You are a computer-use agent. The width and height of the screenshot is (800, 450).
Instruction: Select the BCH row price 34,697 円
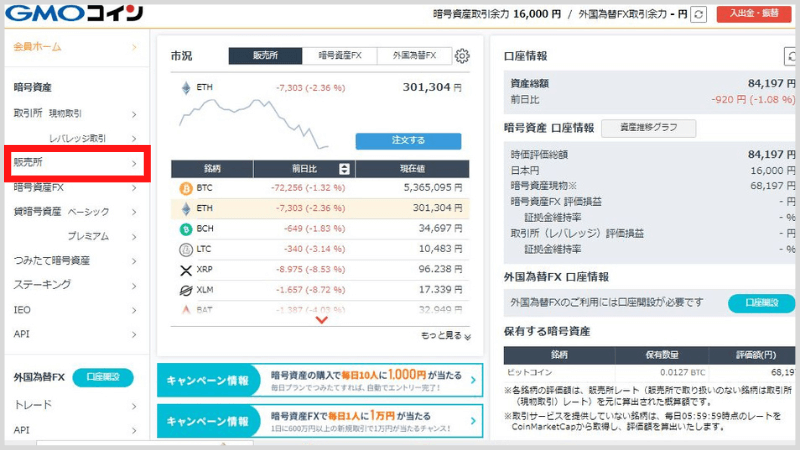click(x=440, y=229)
